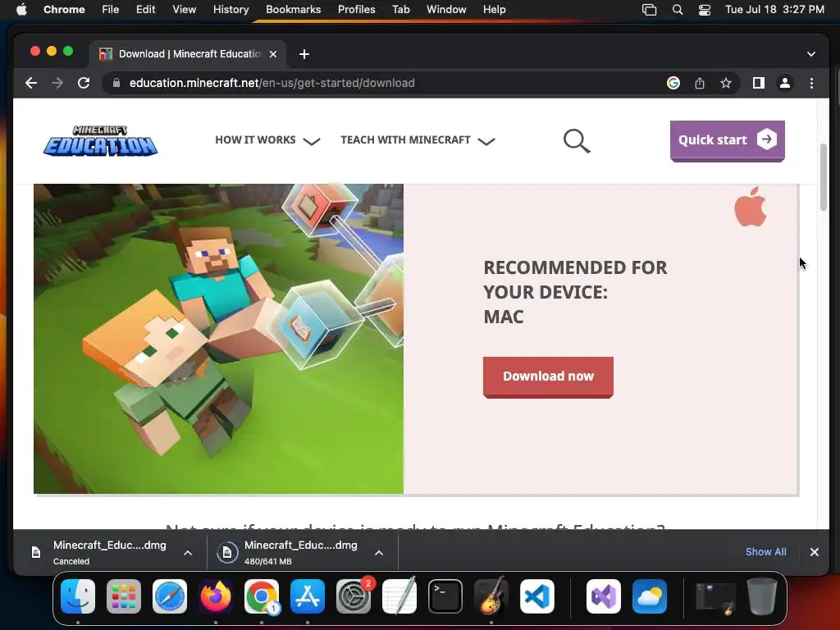
Task: Click the Quick start button
Action: 727,140
